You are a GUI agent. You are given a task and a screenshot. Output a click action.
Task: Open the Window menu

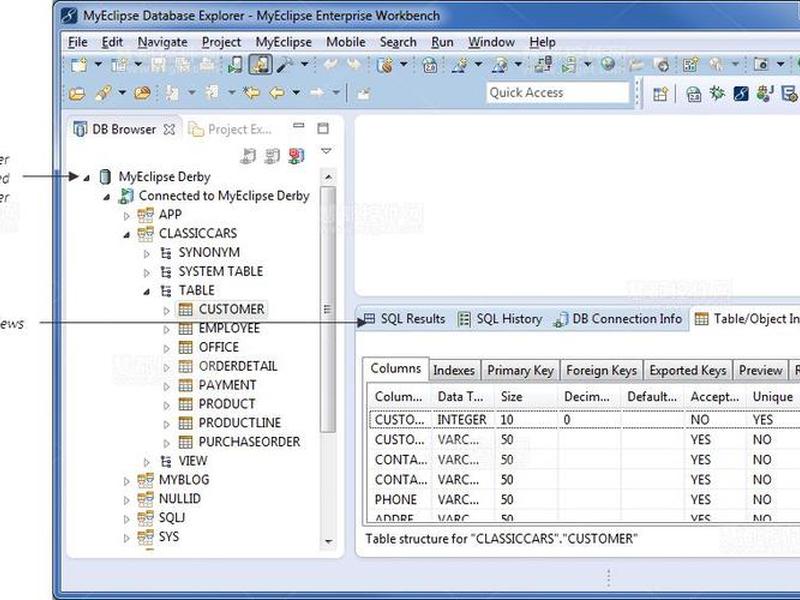coord(491,42)
